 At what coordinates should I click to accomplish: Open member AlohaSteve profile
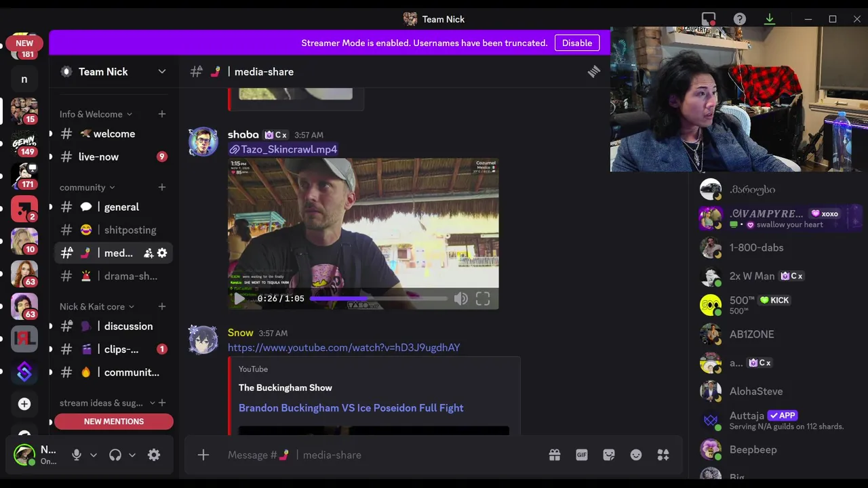778,391
